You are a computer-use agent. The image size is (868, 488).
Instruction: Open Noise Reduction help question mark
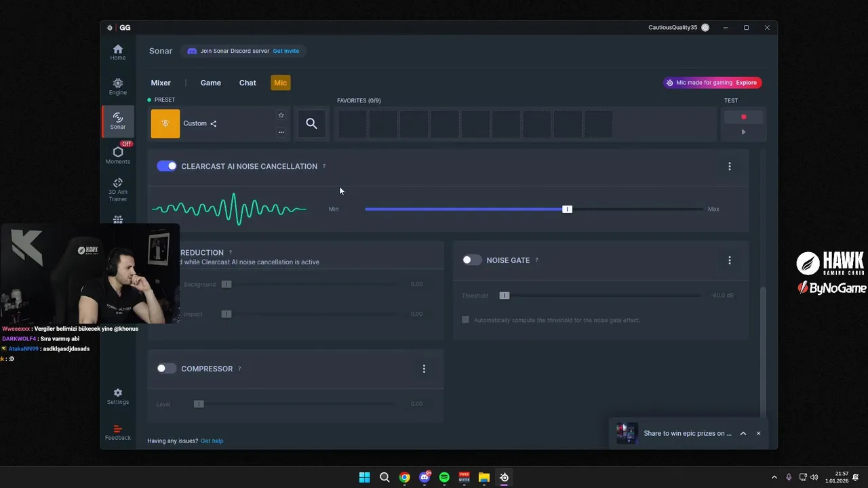[x=231, y=253]
